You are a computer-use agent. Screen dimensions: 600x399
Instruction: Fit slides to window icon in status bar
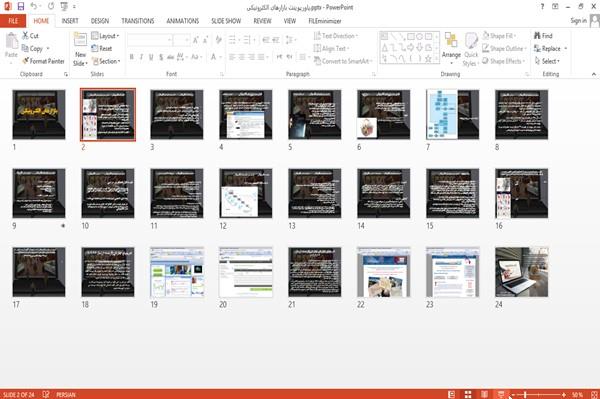[594, 394]
